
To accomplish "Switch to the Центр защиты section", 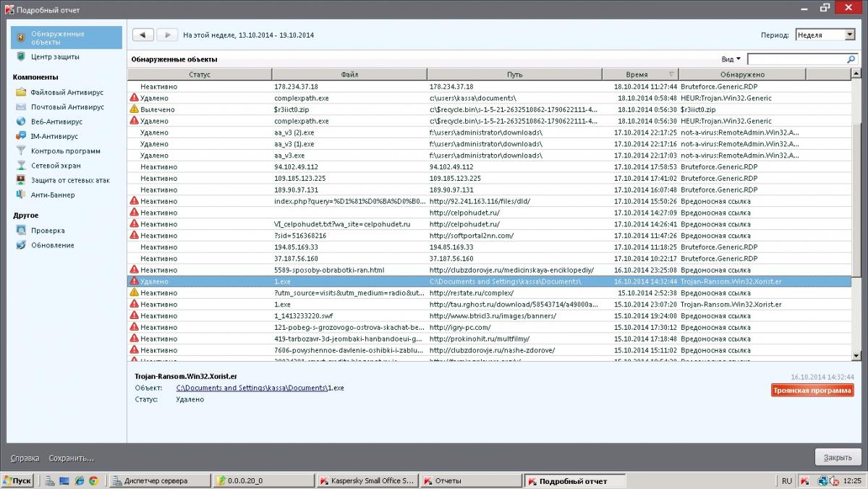I will point(55,56).
